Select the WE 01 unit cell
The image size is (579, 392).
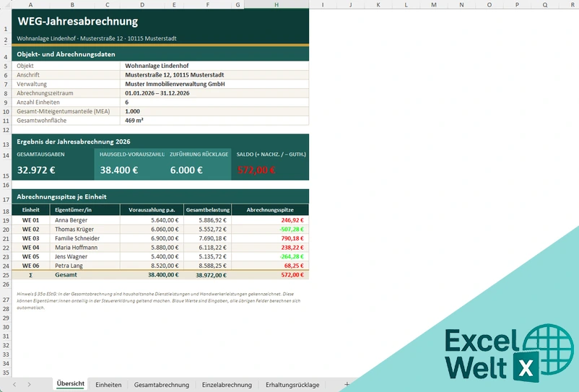[30, 220]
